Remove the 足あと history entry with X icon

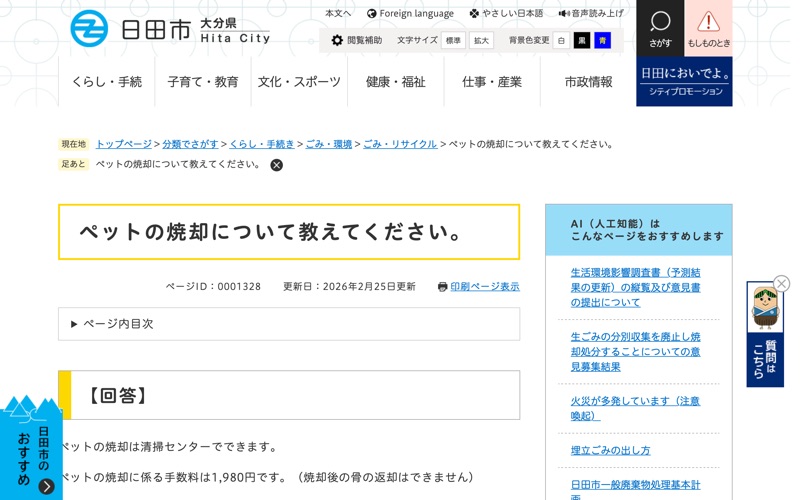pos(277,165)
